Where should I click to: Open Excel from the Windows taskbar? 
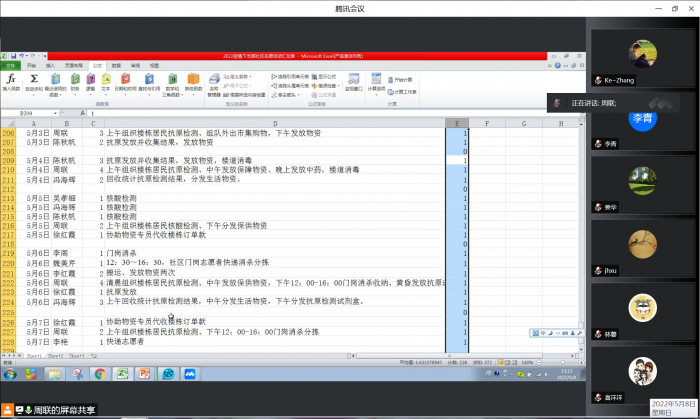122,374
